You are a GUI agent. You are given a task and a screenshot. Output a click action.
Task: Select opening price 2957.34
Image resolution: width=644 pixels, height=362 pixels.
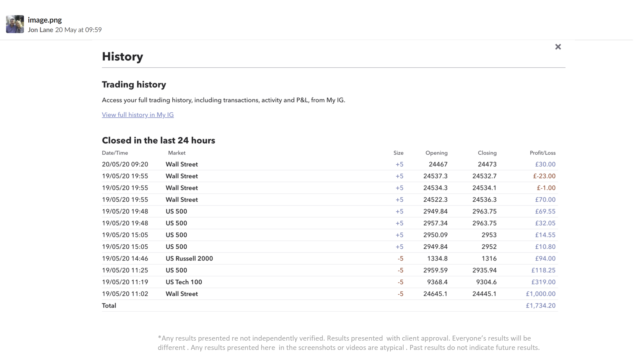pyautogui.click(x=435, y=223)
